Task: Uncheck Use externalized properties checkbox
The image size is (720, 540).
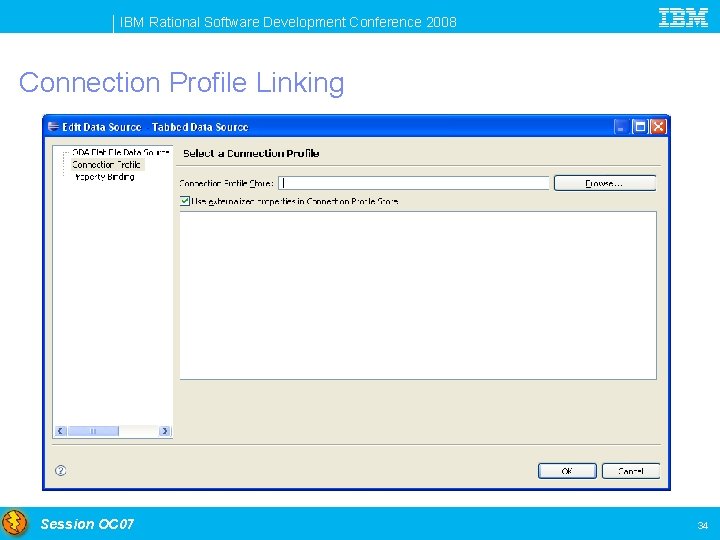Action: [185, 201]
